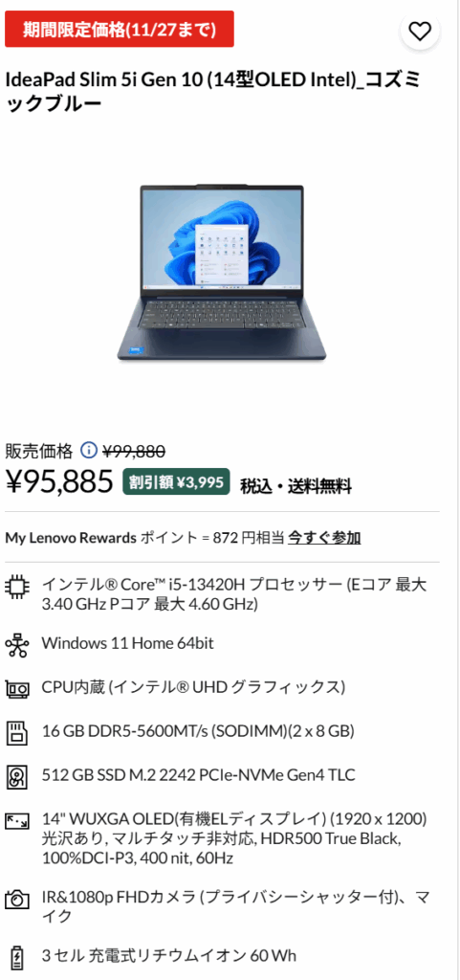This screenshot has width=460, height=980.
Task: Click the camera icon beside IR&1080p
Action: [17, 900]
